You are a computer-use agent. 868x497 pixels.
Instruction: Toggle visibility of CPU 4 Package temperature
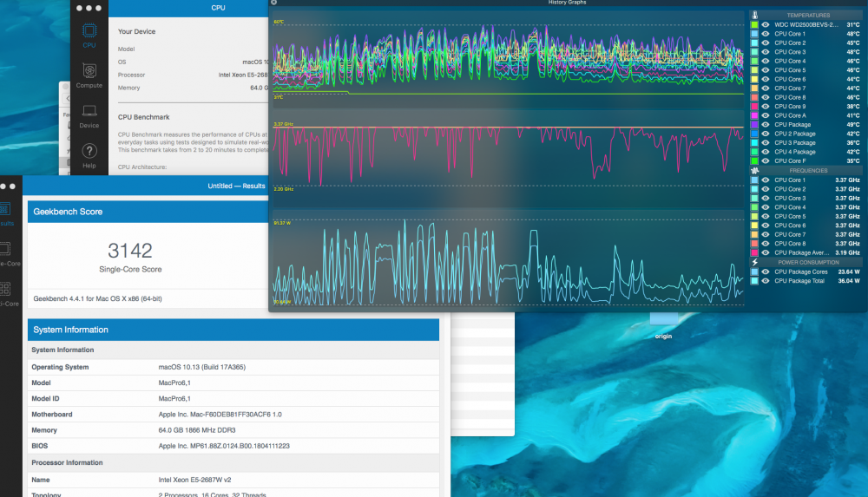coord(766,152)
